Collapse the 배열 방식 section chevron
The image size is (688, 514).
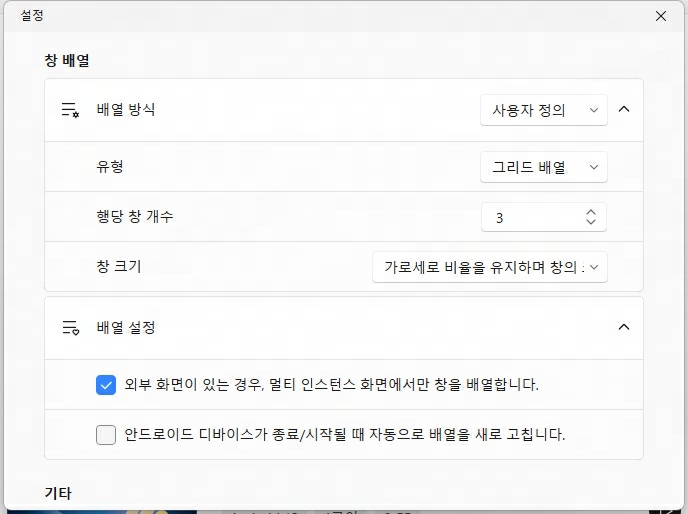pos(624,109)
